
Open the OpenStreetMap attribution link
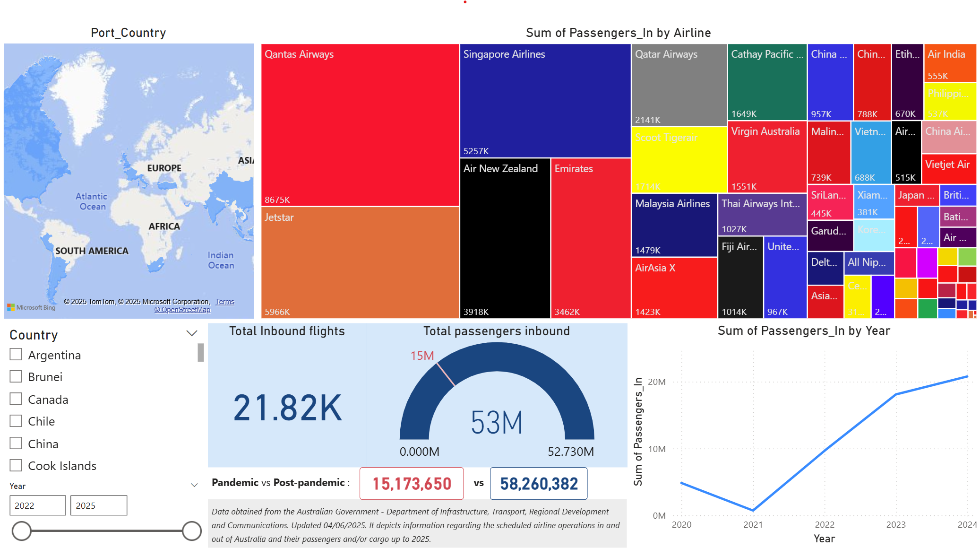(x=182, y=310)
